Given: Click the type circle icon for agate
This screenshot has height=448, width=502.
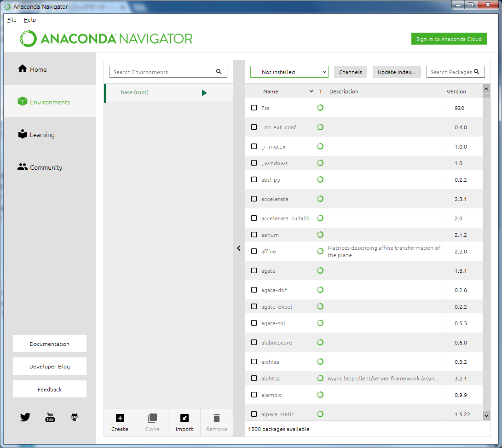Looking at the screenshot, I should pos(320,270).
